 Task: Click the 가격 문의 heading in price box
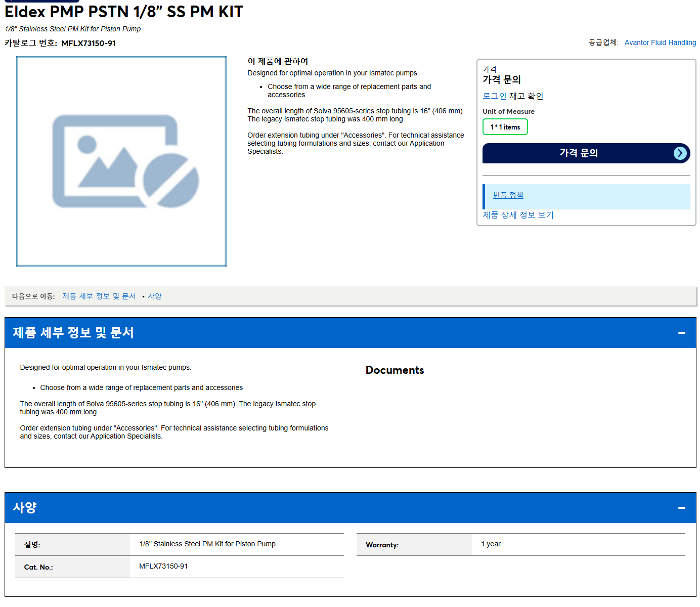(x=502, y=80)
